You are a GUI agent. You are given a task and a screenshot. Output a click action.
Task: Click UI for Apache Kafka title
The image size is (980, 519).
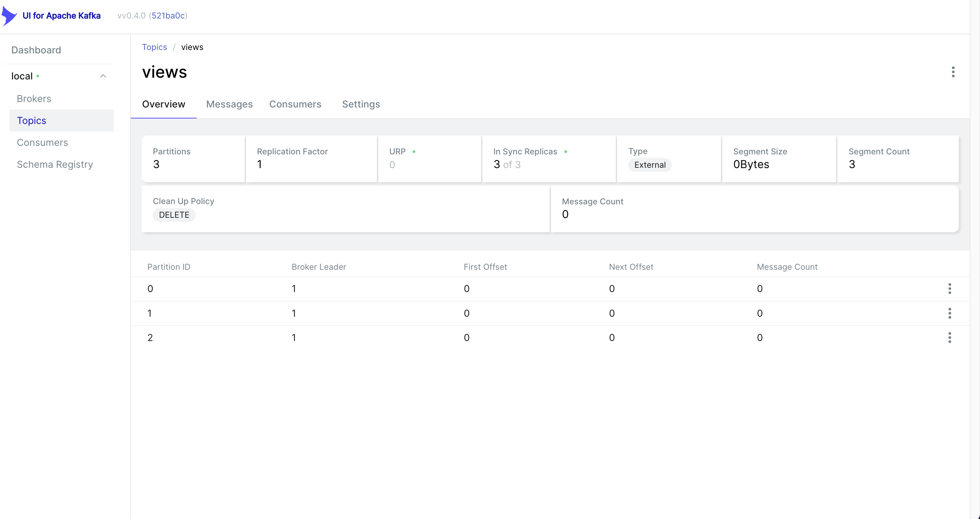pyautogui.click(x=62, y=16)
